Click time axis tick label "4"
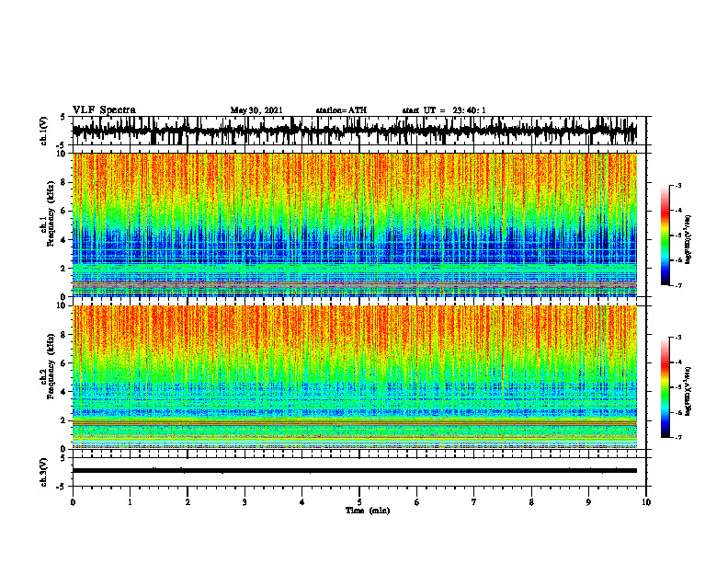Viewport: 728px width, 563px height. pyautogui.click(x=301, y=502)
